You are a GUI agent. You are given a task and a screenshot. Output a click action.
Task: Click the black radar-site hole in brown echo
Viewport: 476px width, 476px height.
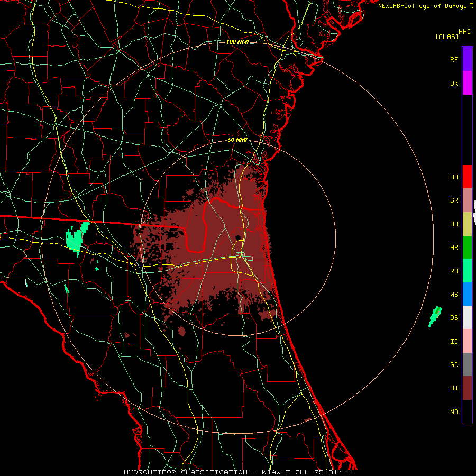coord(238,237)
